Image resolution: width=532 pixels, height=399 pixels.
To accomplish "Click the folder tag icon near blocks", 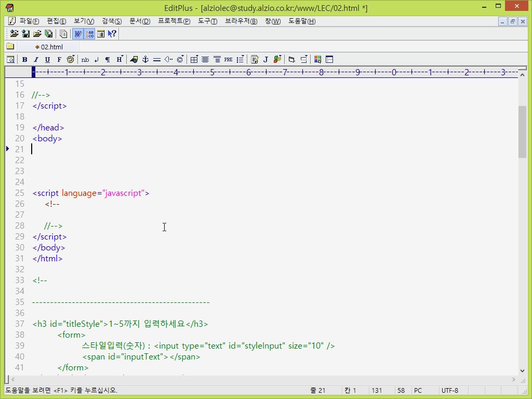I will coord(291,59).
